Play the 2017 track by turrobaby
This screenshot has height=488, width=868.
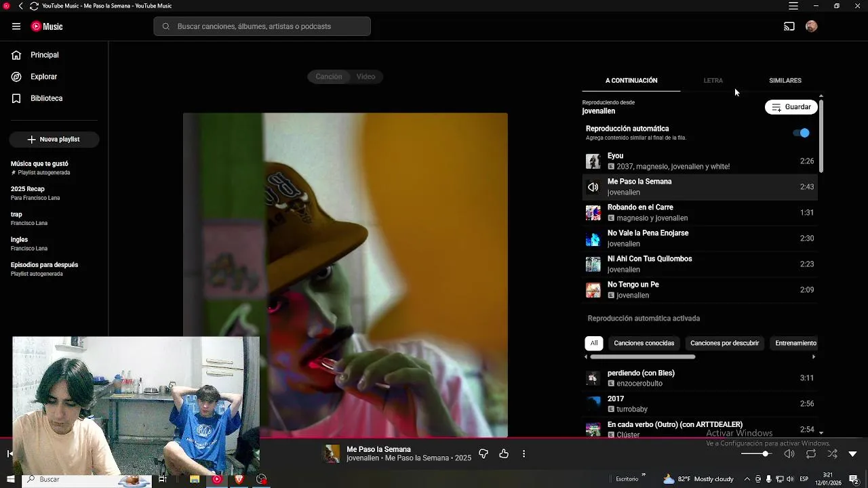click(700, 404)
